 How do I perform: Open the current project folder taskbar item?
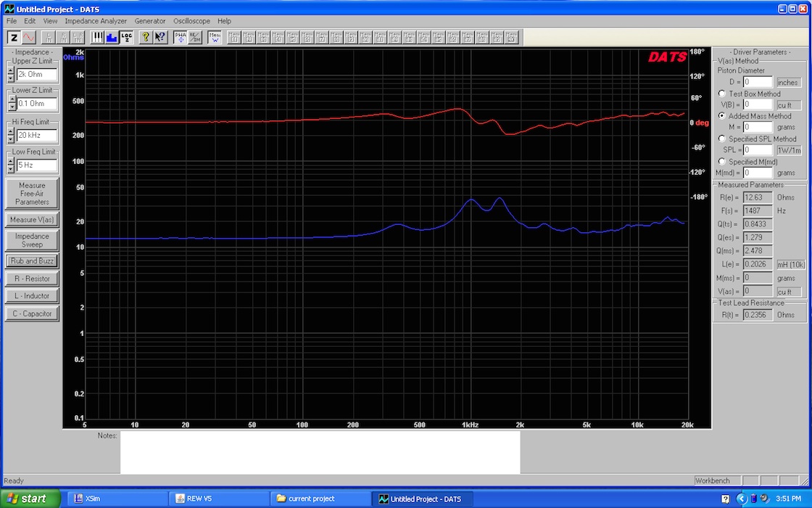320,499
